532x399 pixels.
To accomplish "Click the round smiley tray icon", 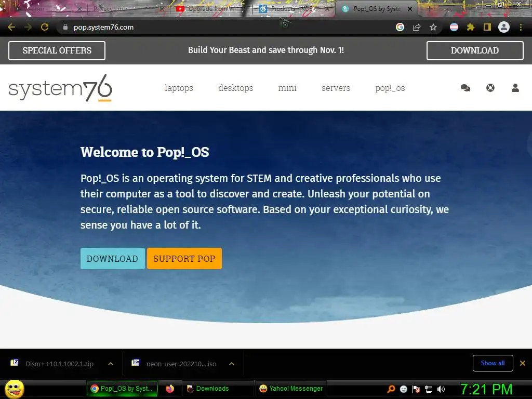I will click(404, 389).
